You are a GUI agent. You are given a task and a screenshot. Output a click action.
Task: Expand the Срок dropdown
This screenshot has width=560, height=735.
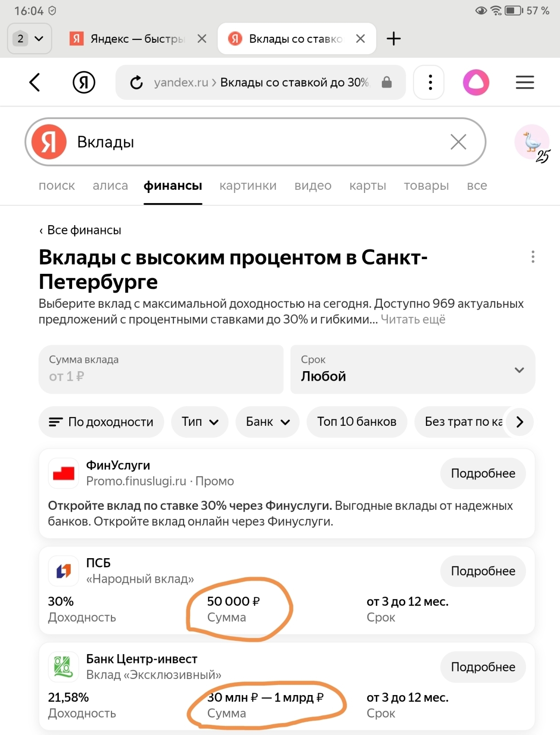[413, 370]
